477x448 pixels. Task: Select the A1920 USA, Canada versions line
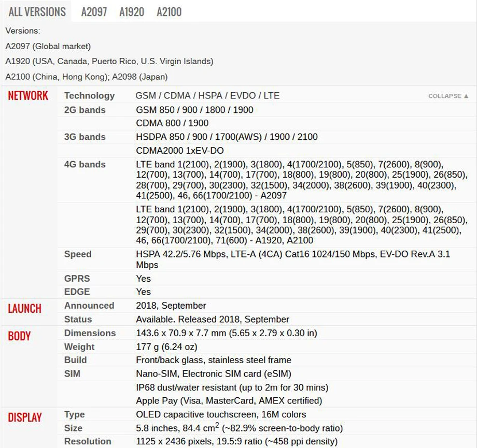(x=109, y=62)
